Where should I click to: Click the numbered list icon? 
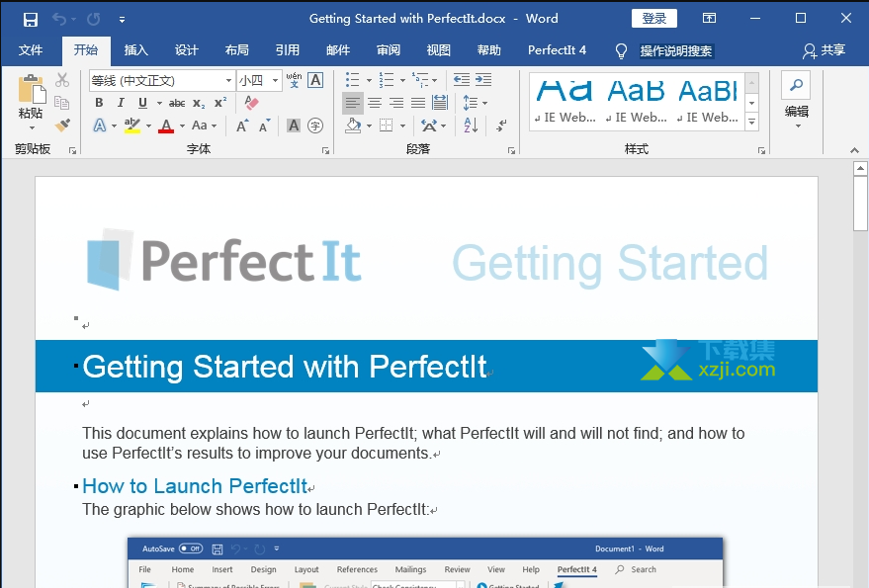click(387, 80)
